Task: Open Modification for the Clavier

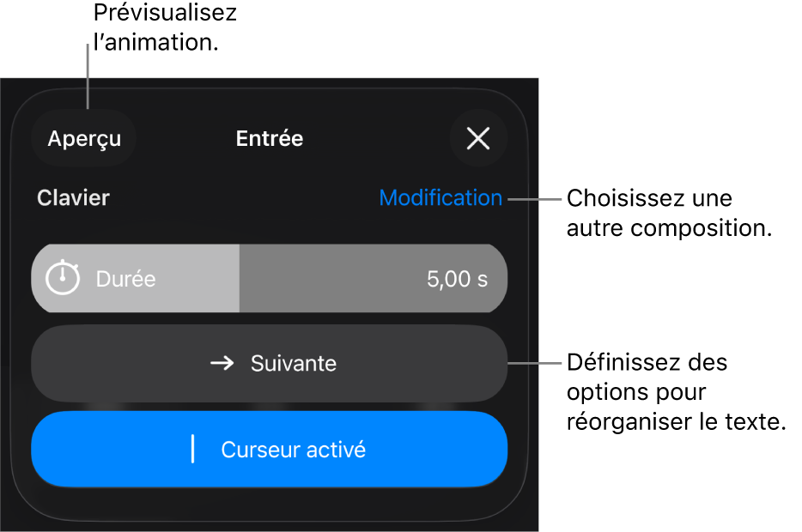Action: 440,197
